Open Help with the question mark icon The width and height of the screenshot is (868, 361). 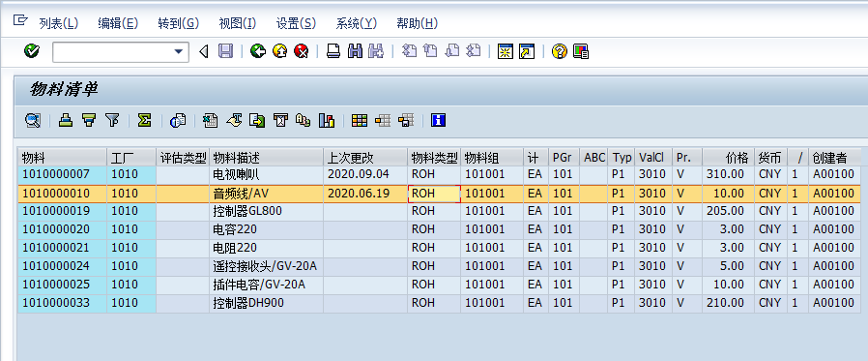tap(559, 52)
